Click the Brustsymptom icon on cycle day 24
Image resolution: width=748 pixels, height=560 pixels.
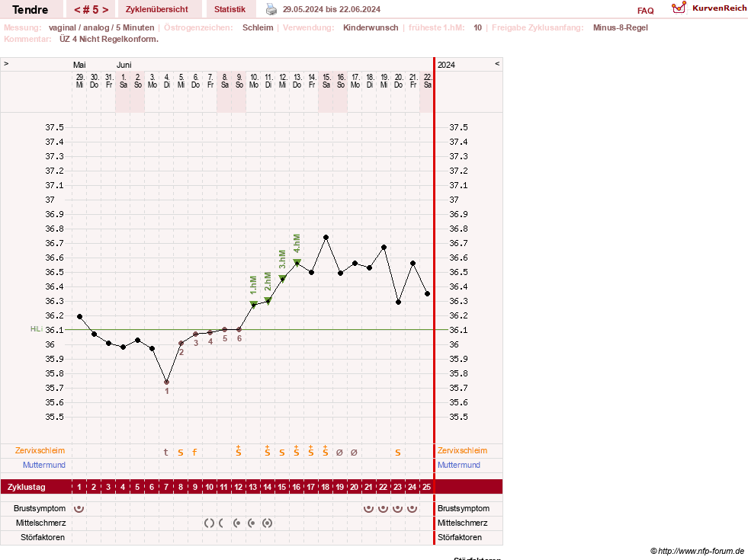coord(413,508)
